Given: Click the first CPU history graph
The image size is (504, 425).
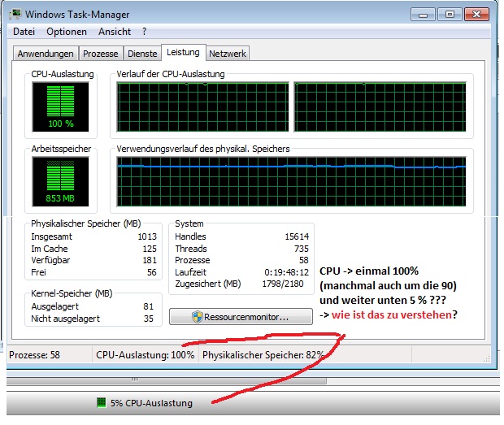Looking at the screenshot, I should pos(202,106).
